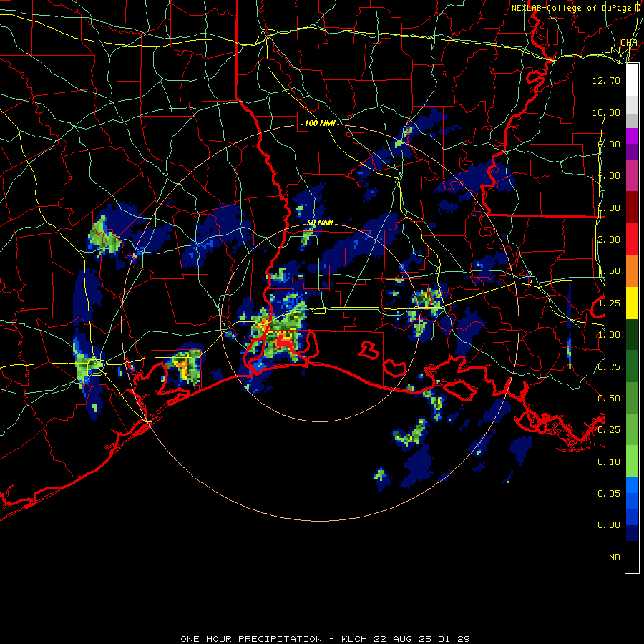Screen dimensions: 644x644
Task: Click the 10.00 legend value
Action: (x=606, y=112)
